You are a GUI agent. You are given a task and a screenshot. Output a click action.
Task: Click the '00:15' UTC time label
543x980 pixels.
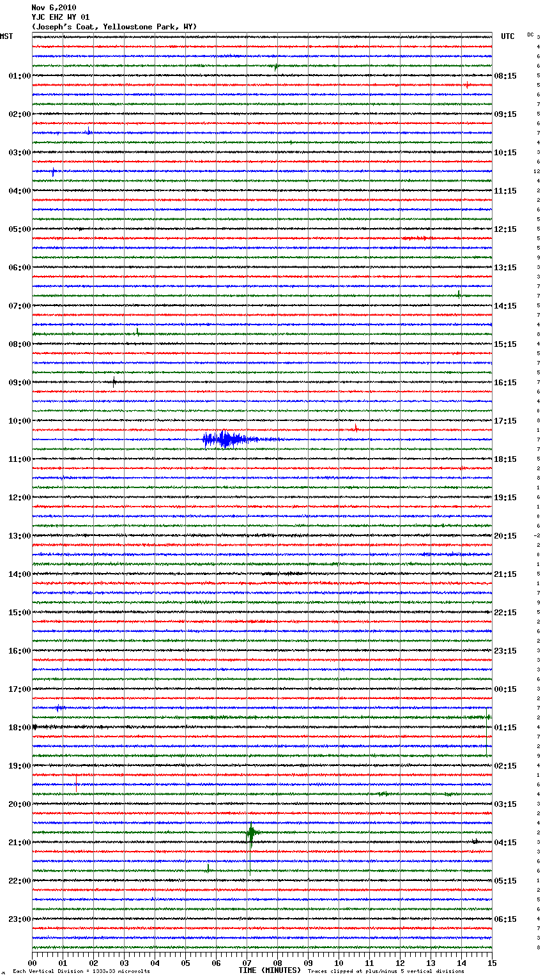click(x=505, y=689)
